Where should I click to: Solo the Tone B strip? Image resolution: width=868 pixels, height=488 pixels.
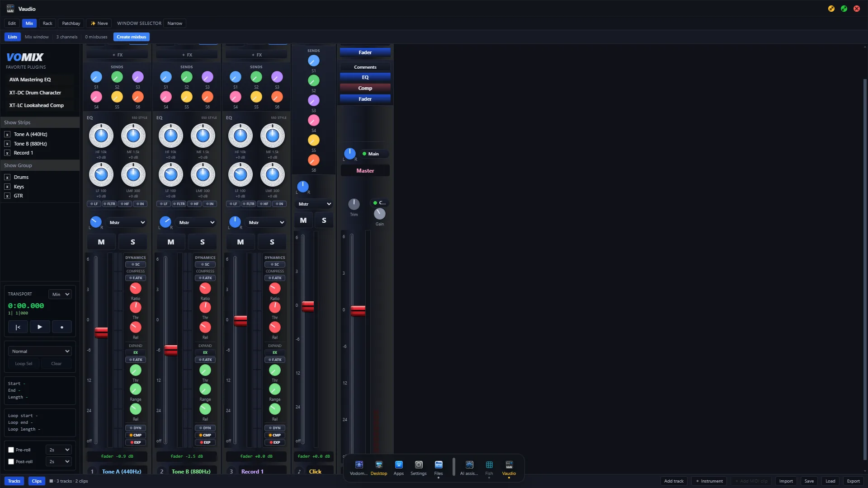click(202, 242)
